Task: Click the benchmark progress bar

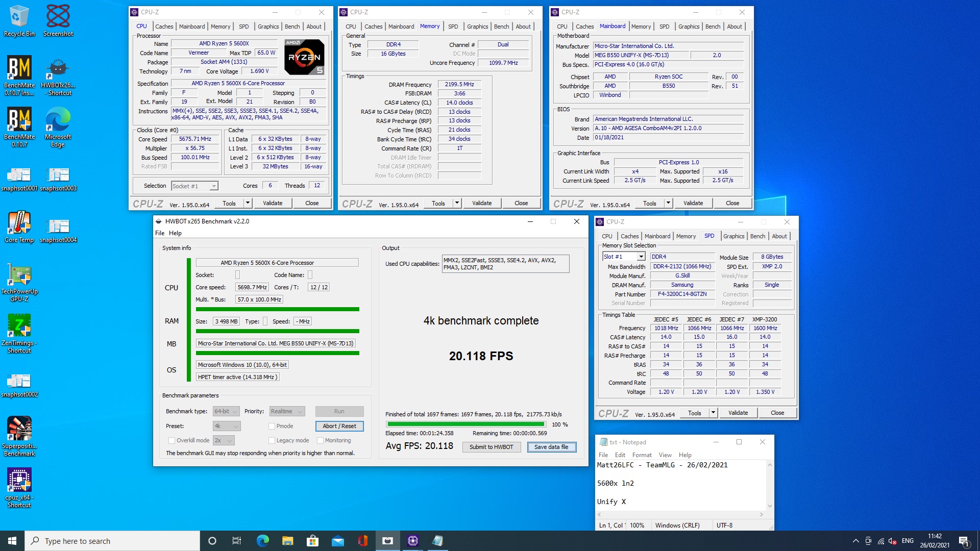Action: tap(466, 424)
